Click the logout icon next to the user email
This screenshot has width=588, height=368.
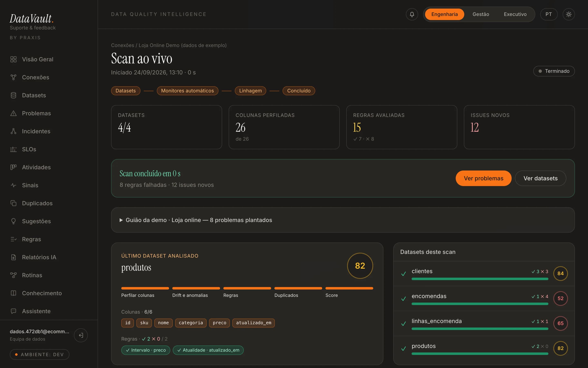tap(81, 335)
